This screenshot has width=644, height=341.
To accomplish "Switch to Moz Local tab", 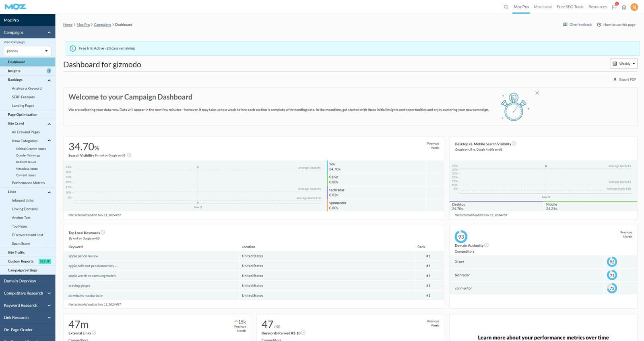I will tap(543, 7).
